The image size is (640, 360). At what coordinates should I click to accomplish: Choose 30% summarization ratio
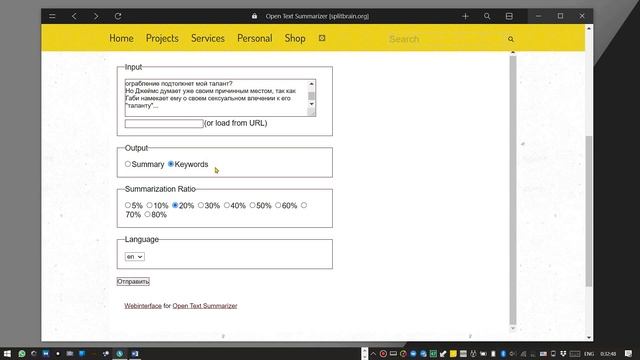point(201,205)
